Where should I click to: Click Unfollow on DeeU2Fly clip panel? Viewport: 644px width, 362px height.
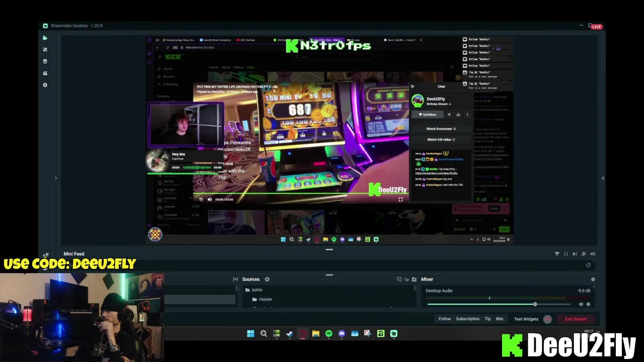click(428, 115)
